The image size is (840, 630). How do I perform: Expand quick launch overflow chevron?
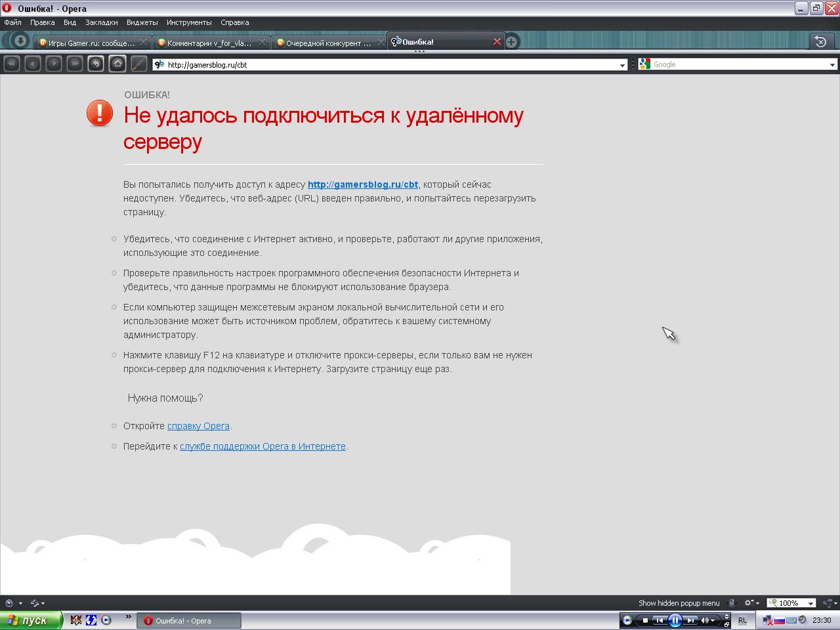click(x=128, y=617)
